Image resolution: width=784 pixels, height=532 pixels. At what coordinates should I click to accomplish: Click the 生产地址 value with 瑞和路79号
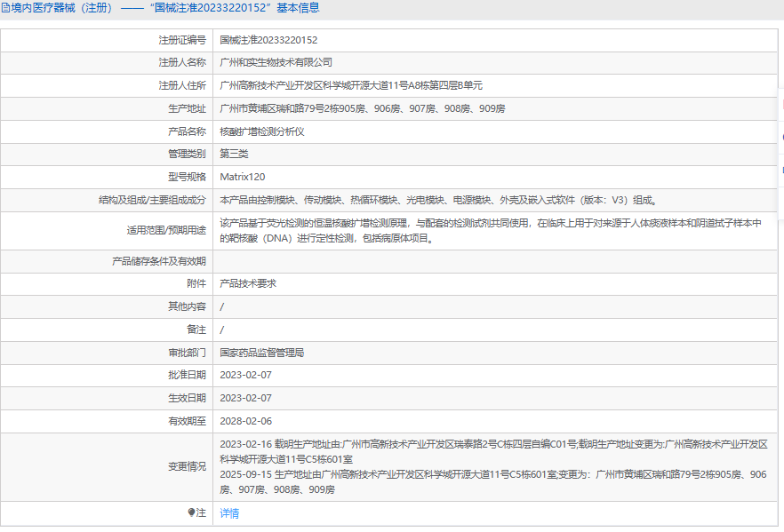[362, 108]
